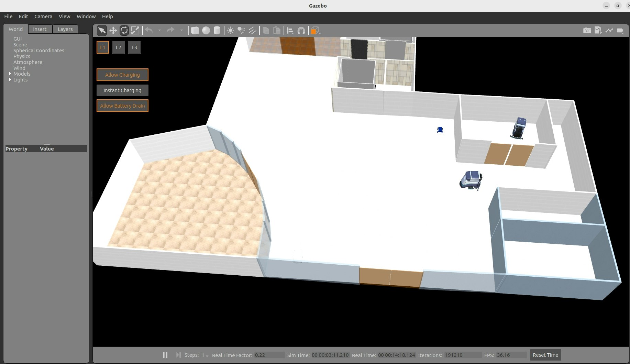Open the Camera menu
Viewport: 630px width, 364px height.
pyautogui.click(x=43, y=16)
